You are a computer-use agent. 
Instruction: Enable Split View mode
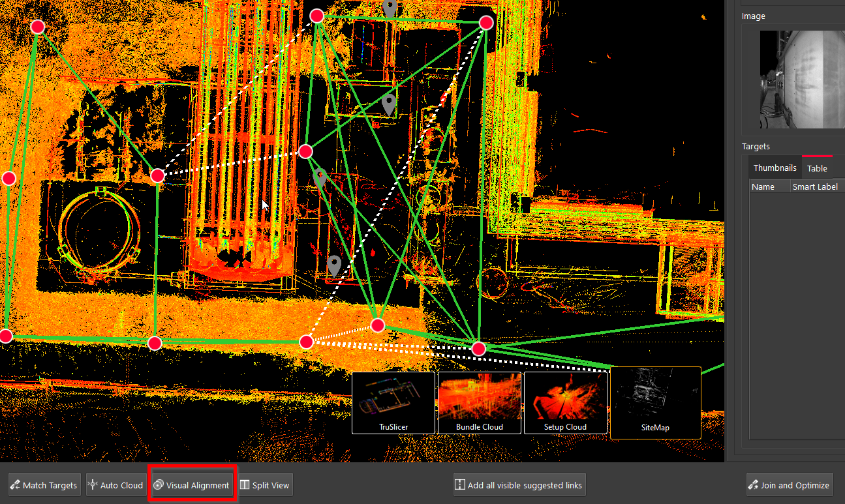tap(265, 485)
